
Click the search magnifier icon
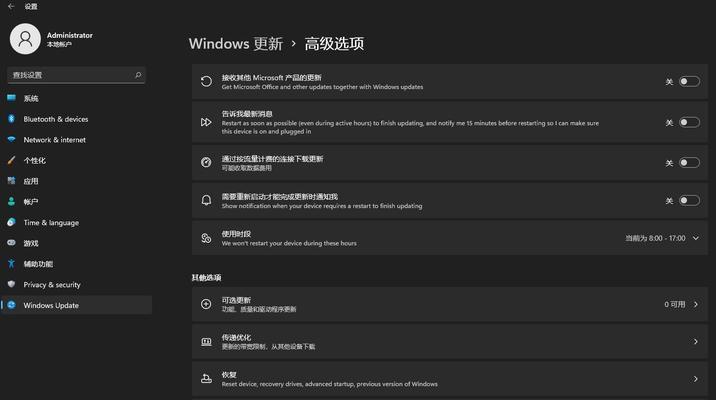pyautogui.click(x=138, y=74)
